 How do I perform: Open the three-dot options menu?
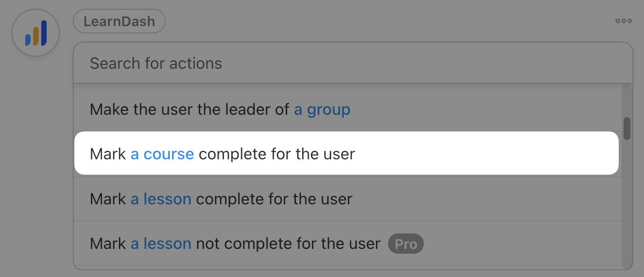623,21
